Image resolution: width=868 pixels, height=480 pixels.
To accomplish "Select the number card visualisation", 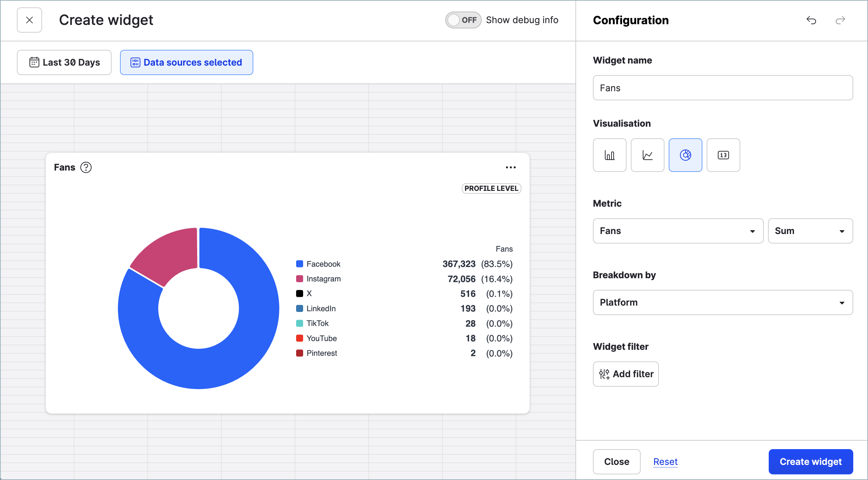I will pyautogui.click(x=723, y=155).
